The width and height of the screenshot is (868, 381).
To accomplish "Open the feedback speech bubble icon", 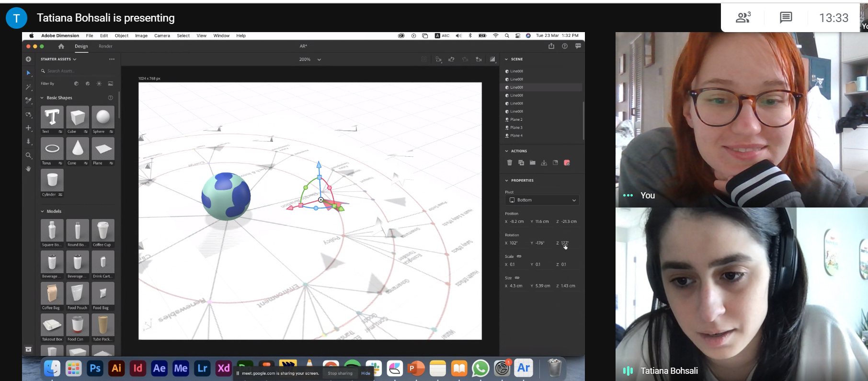I will [578, 46].
